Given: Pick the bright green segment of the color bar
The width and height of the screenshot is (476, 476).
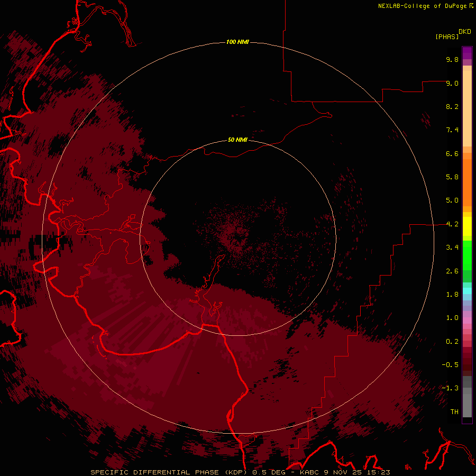Looking at the screenshot, I should tap(467, 255).
